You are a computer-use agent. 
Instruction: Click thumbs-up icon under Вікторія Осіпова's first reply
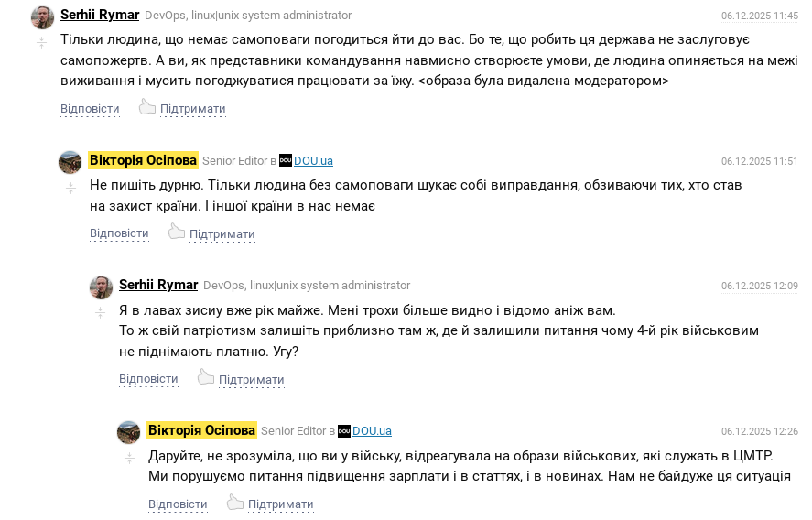(176, 232)
